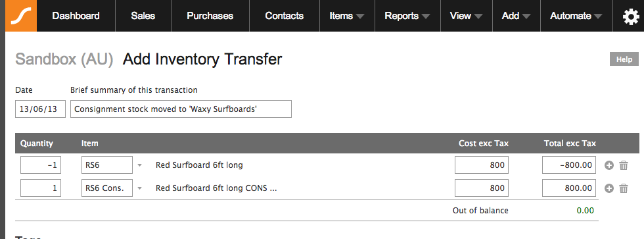Viewport: 644px width, 239px height.
Task: Open the Automate menu
Action: 576,16
